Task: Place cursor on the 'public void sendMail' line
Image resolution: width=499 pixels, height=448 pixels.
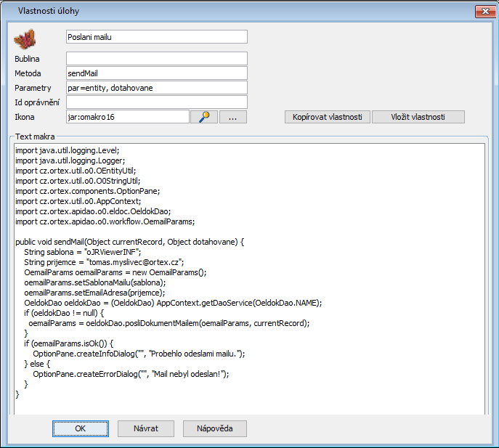Action: [131, 241]
